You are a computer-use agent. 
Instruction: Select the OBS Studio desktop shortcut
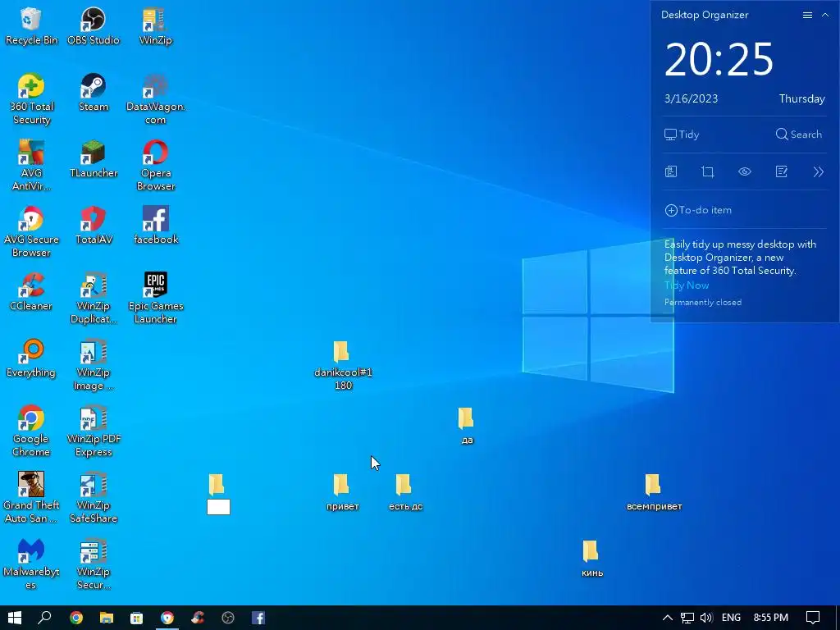[x=94, y=25]
